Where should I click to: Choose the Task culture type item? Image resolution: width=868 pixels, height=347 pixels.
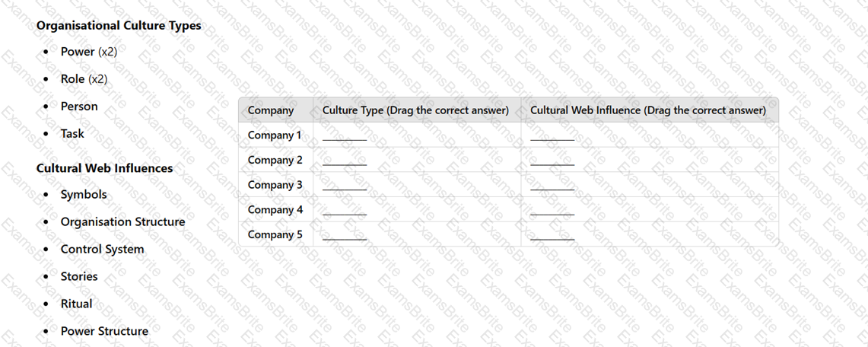click(x=72, y=133)
